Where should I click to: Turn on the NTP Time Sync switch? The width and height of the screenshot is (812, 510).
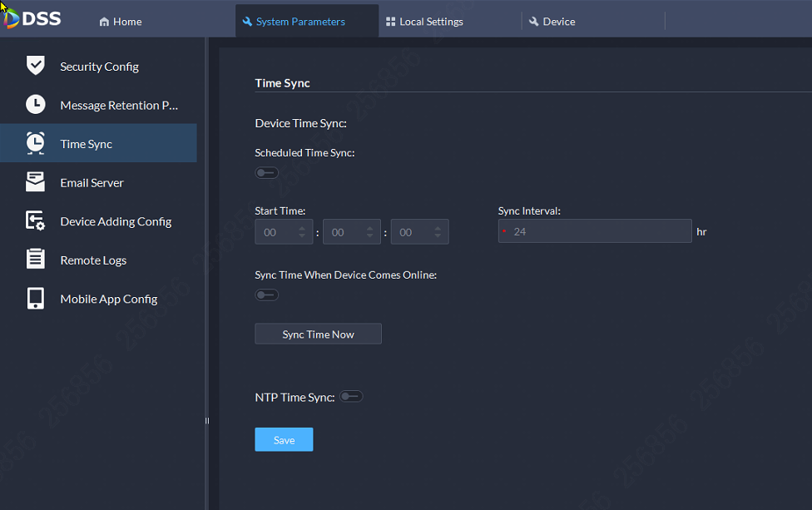click(x=351, y=397)
